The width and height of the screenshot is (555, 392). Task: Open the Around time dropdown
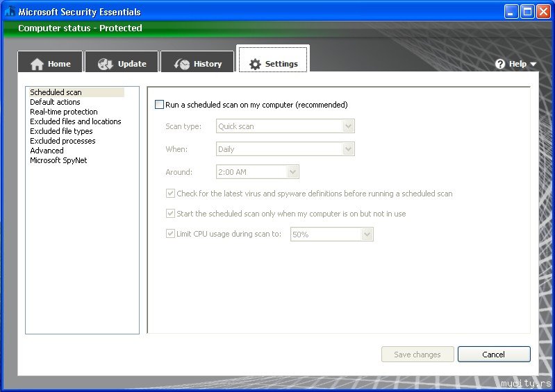258,172
